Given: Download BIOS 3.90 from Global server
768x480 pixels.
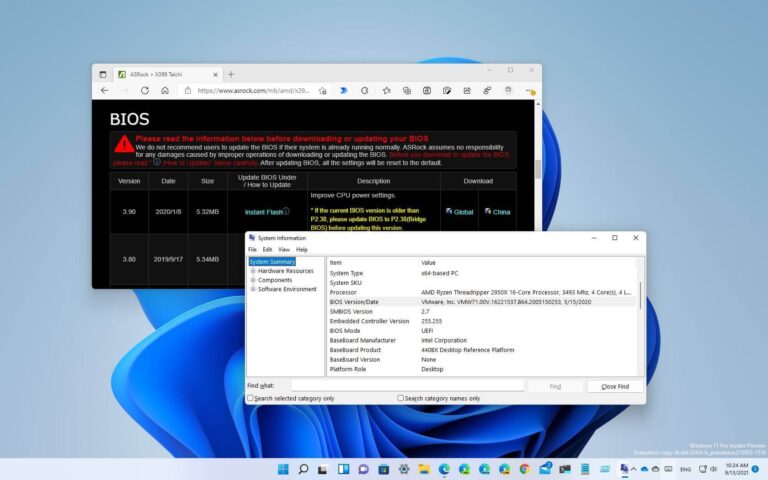Looking at the screenshot, I should (459, 212).
